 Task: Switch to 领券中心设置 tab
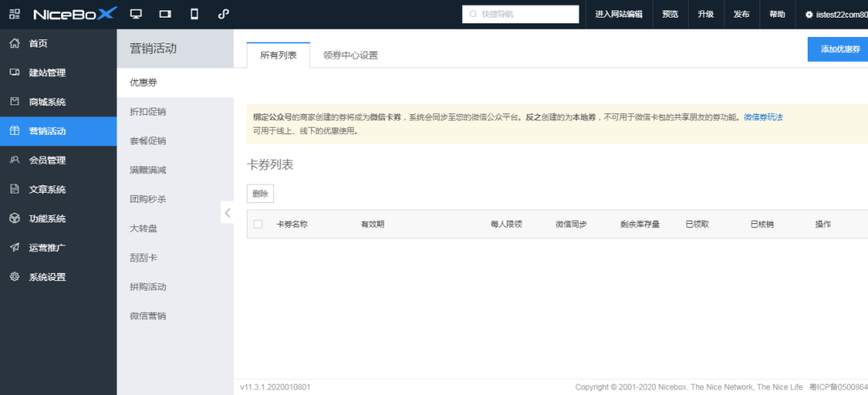click(350, 55)
